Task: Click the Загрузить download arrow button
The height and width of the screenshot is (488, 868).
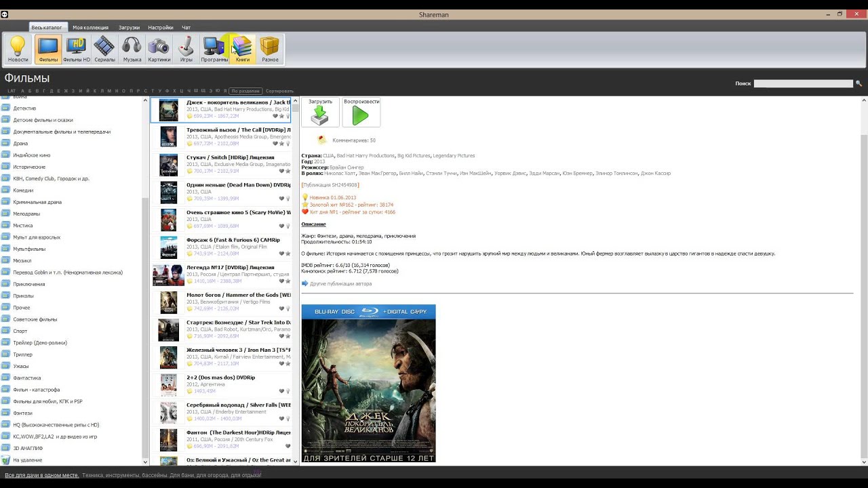Action: pyautogui.click(x=320, y=112)
